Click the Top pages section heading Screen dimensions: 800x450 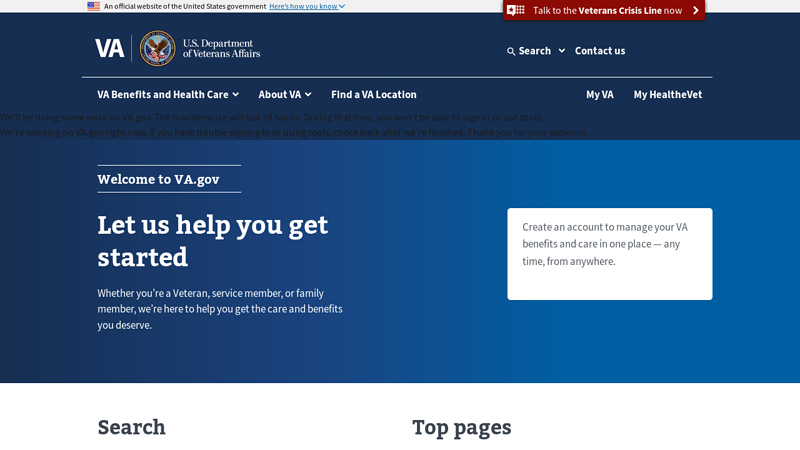tap(461, 427)
